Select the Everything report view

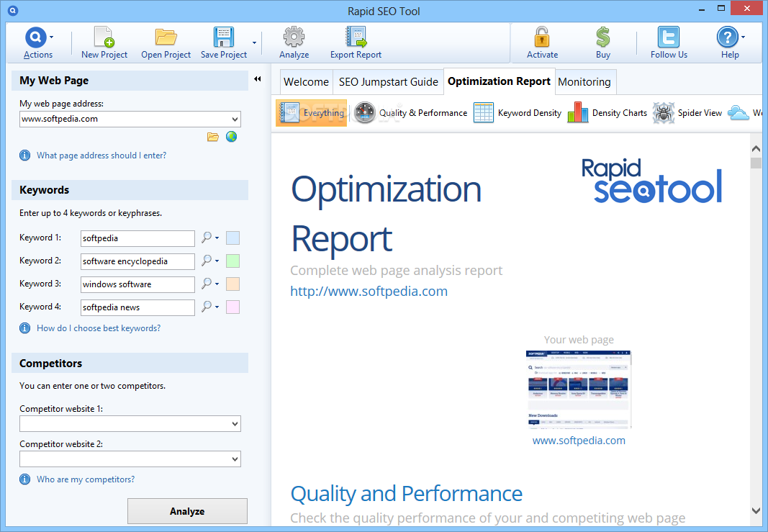[311, 113]
